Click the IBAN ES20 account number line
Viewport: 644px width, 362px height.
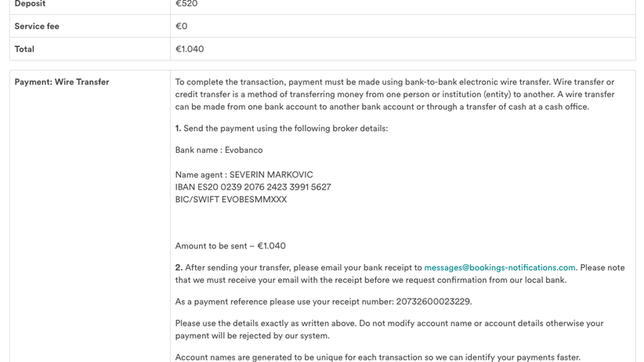tap(253, 187)
